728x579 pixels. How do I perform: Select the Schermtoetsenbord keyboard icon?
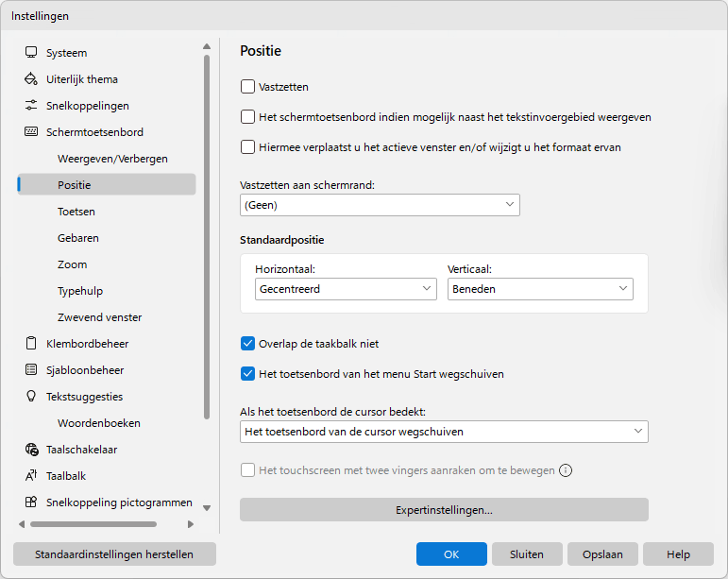pyautogui.click(x=31, y=132)
